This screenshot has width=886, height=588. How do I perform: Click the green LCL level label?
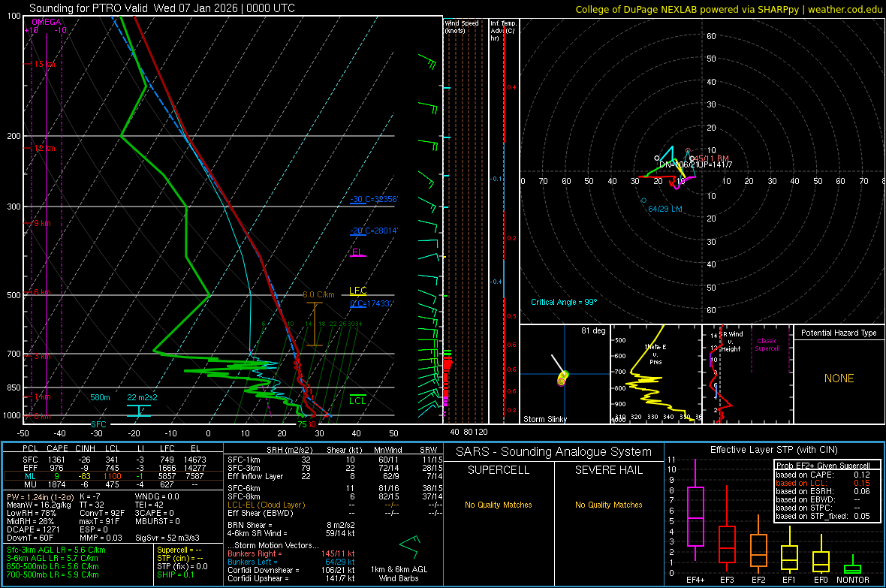click(357, 400)
